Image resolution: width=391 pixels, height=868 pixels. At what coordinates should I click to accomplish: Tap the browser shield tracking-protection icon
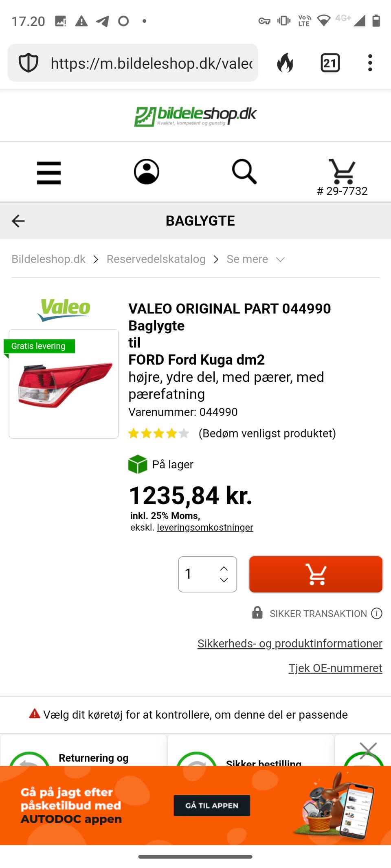tap(29, 63)
